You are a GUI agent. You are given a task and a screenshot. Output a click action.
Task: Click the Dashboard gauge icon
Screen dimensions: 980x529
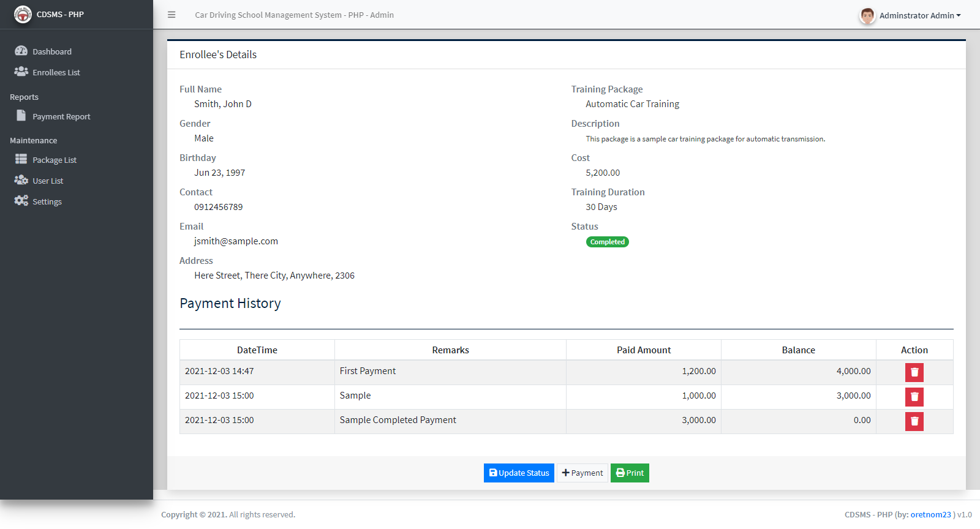coord(21,51)
